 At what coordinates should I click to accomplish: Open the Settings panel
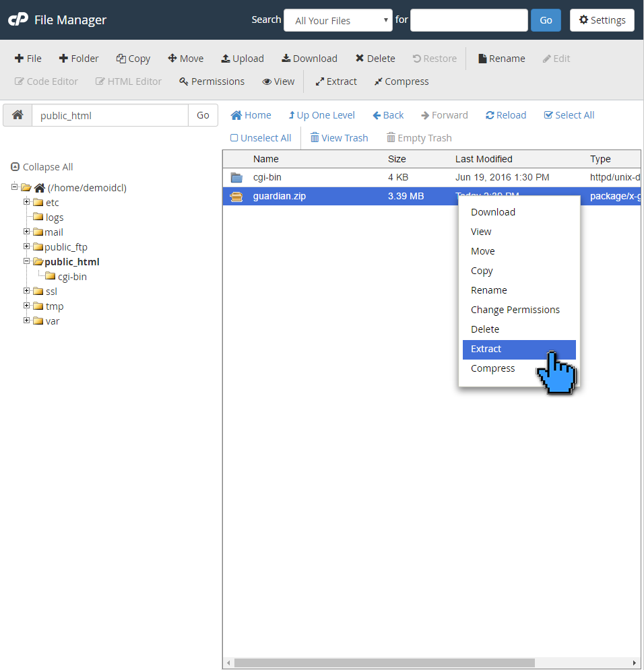point(602,20)
